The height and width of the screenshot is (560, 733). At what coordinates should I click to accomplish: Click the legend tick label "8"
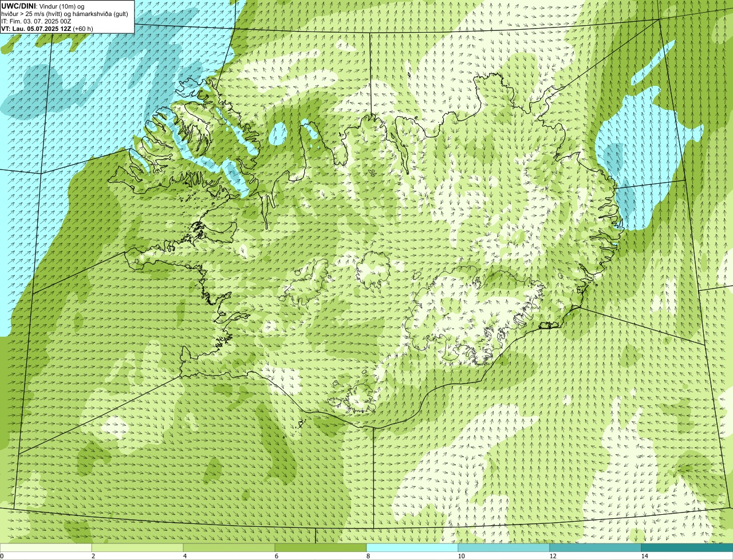click(x=368, y=556)
